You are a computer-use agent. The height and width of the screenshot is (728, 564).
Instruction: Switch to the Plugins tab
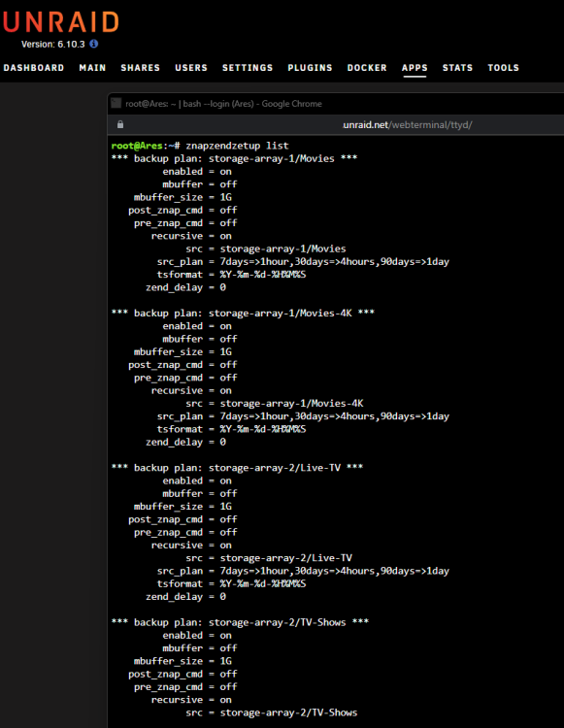tap(310, 68)
